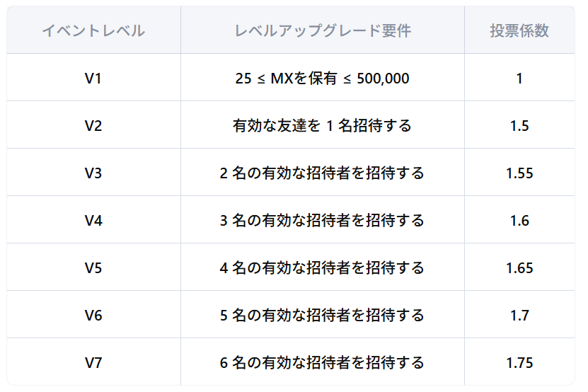The height and width of the screenshot is (392, 588).
Task: Click the イベントレベル column header
Action: coord(93,30)
